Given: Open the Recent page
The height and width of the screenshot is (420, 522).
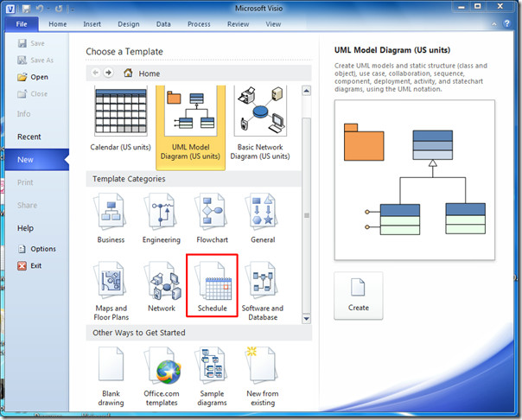Looking at the screenshot, I should tap(29, 137).
